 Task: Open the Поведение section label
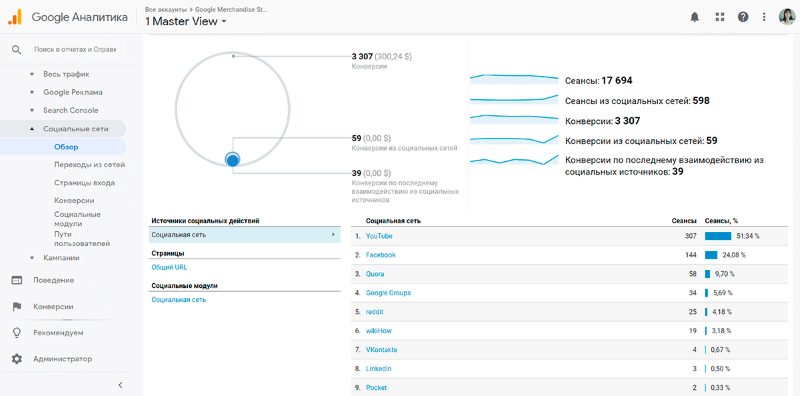coord(54,280)
